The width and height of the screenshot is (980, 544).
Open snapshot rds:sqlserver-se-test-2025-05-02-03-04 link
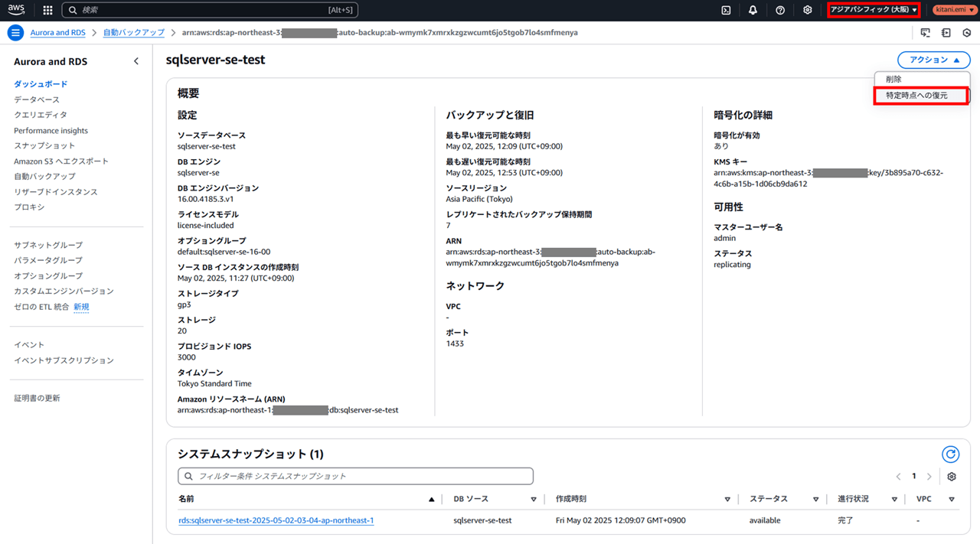pos(276,520)
